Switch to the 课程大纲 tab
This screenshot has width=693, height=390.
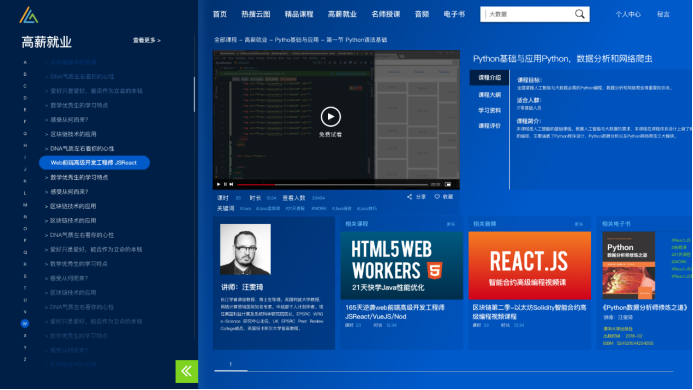pyautogui.click(x=490, y=95)
